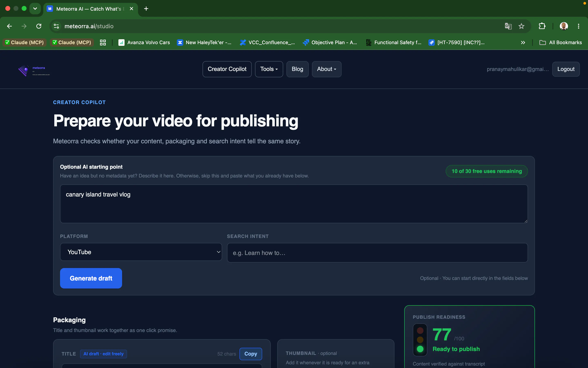Open New HaleyTek'er bookmark
This screenshot has height=368, width=588.
[204, 42]
